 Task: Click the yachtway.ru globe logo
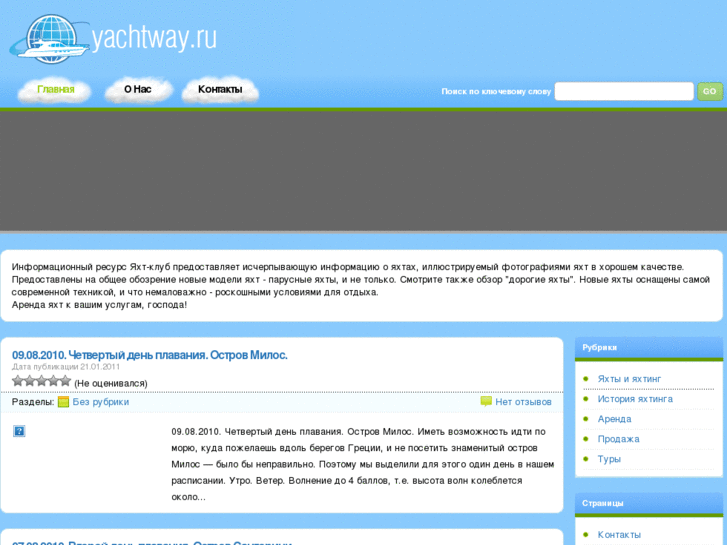50,39
